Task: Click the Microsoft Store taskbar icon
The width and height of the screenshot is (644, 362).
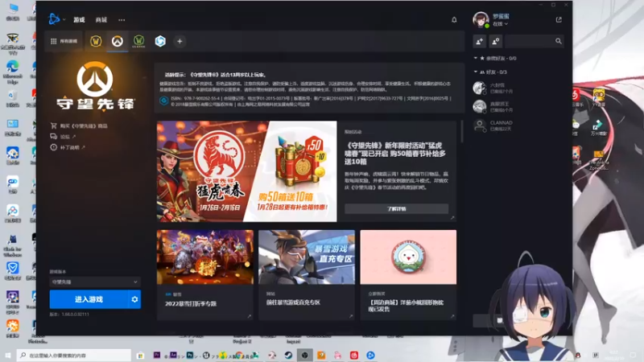Action: [140, 356]
